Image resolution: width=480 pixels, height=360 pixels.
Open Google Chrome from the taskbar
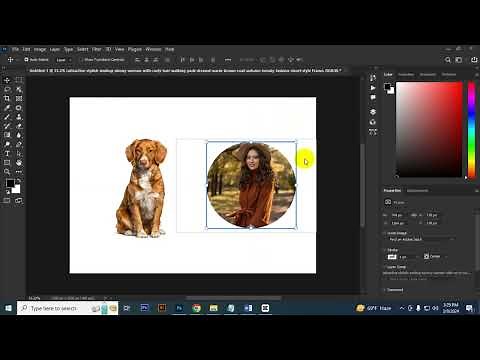[196, 308]
